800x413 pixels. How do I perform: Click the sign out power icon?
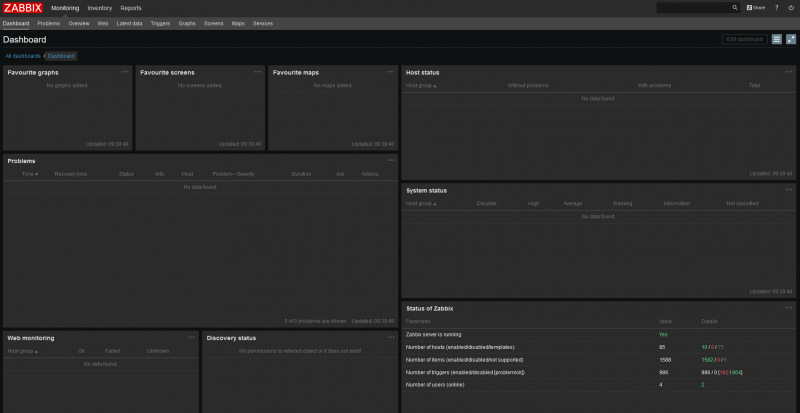tap(791, 7)
